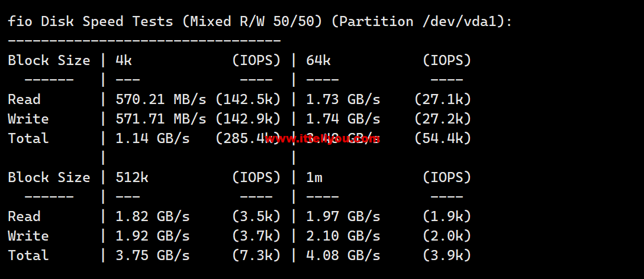Click the 1m total IOPS value 3.9k

(447, 255)
